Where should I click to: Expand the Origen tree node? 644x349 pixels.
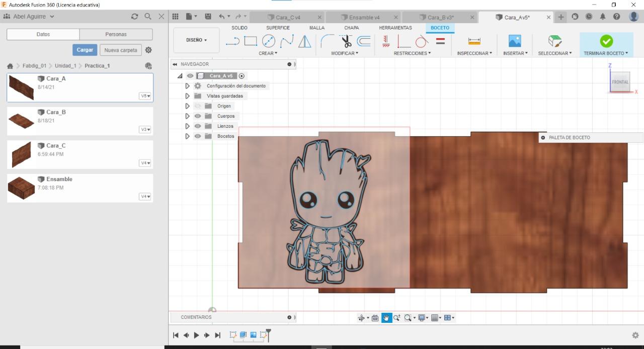click(x=188, y=106)
